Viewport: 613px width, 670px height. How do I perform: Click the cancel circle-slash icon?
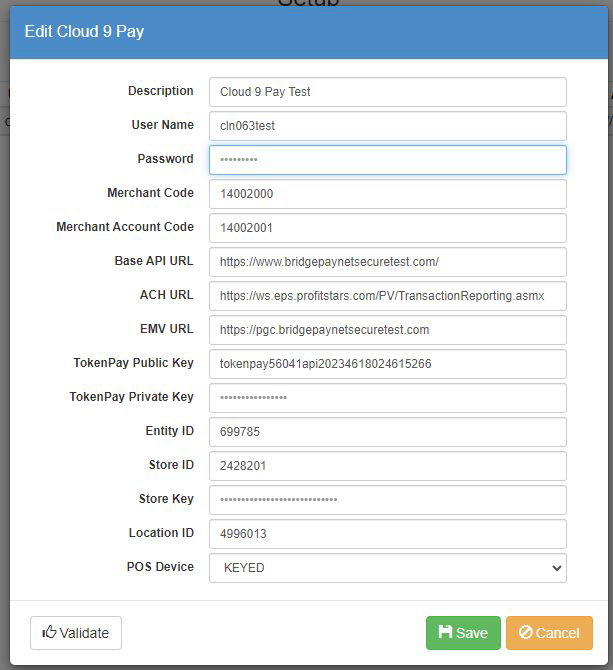click(x=525, y=632)
